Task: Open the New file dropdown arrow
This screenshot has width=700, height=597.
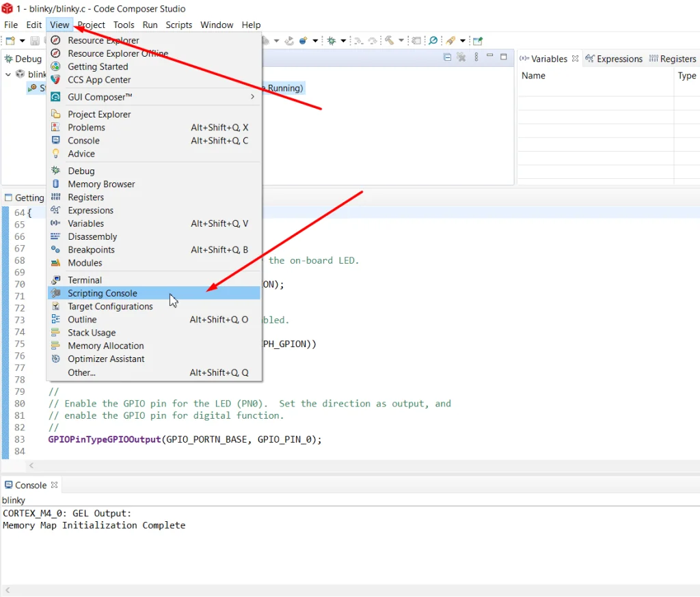Action: pyautogui.click(x=22, y=40)
